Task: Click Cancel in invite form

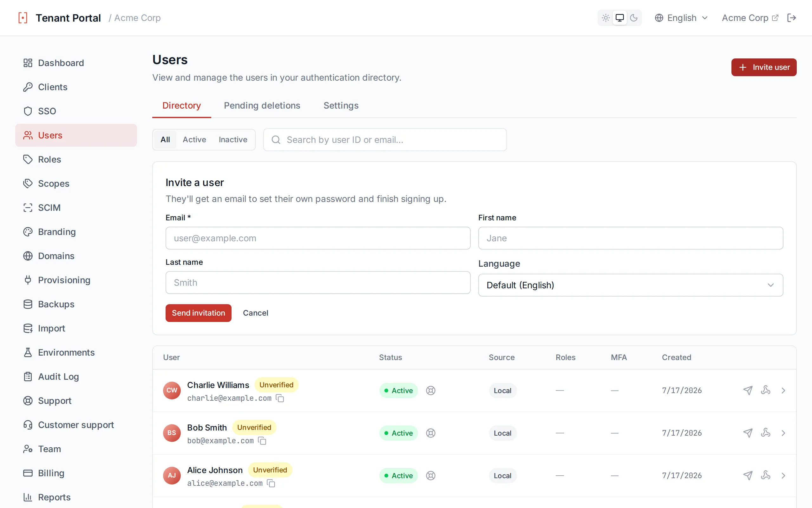Action: click(255, 313)
